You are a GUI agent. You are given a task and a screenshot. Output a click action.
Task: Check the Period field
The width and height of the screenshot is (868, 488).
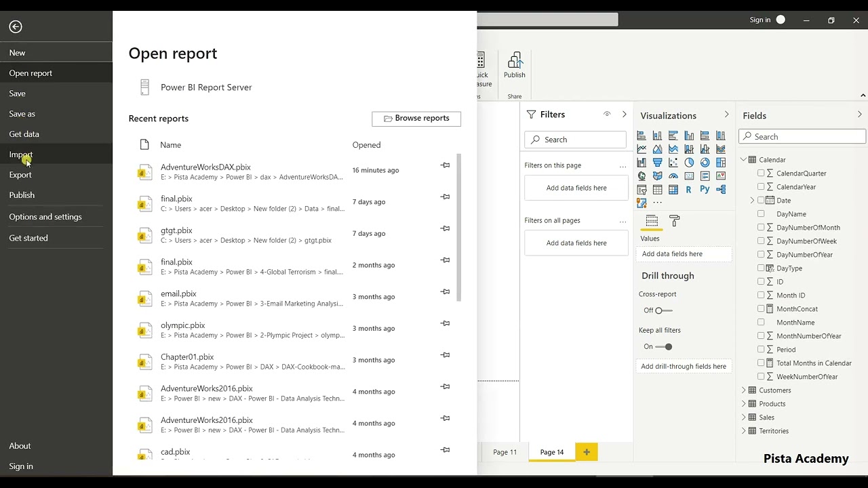pos(761,349)
